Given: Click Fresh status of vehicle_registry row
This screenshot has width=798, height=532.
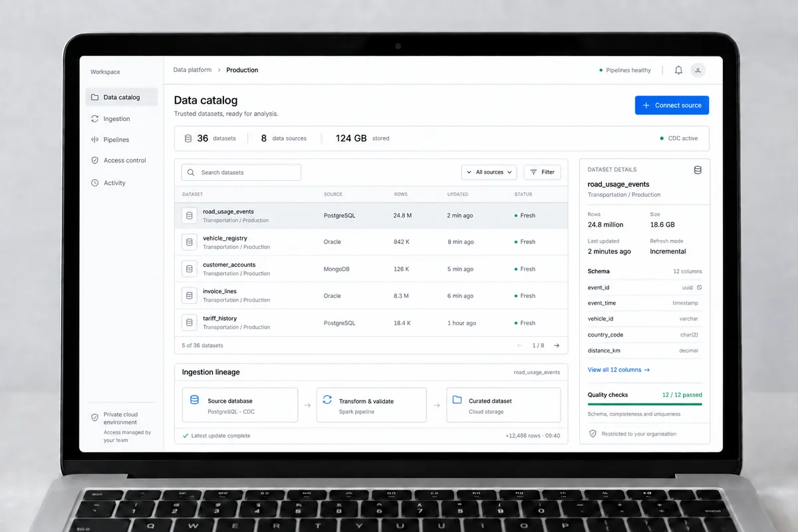Looking at the screenshot, I should [x=525, y=242].
